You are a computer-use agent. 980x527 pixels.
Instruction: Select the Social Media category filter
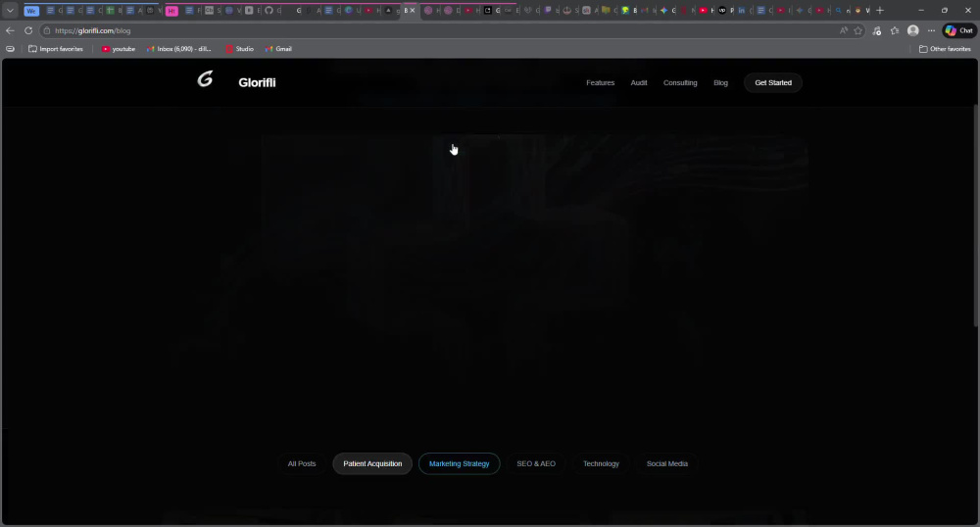(x=666, y=464)
